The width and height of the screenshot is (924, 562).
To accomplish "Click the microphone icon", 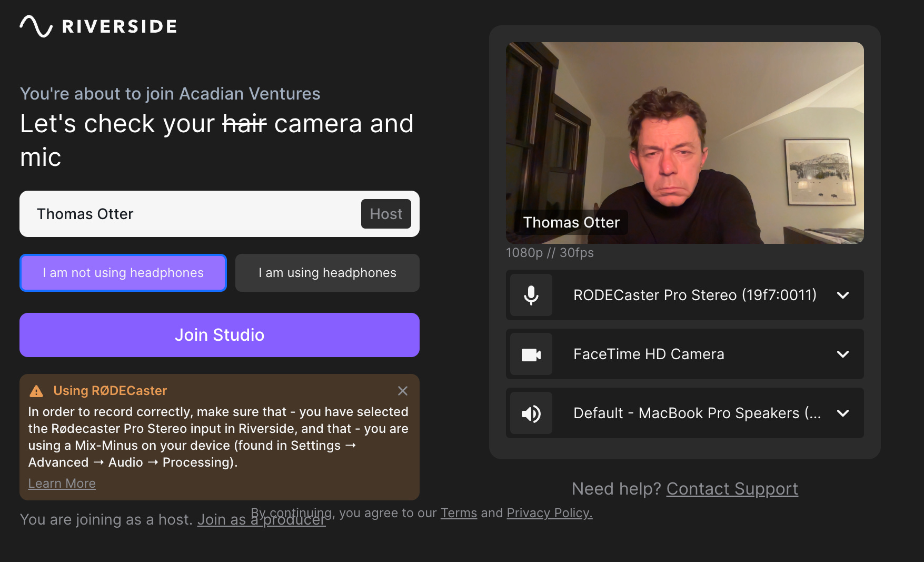I will pyautogui.click(x=531, y=295).
